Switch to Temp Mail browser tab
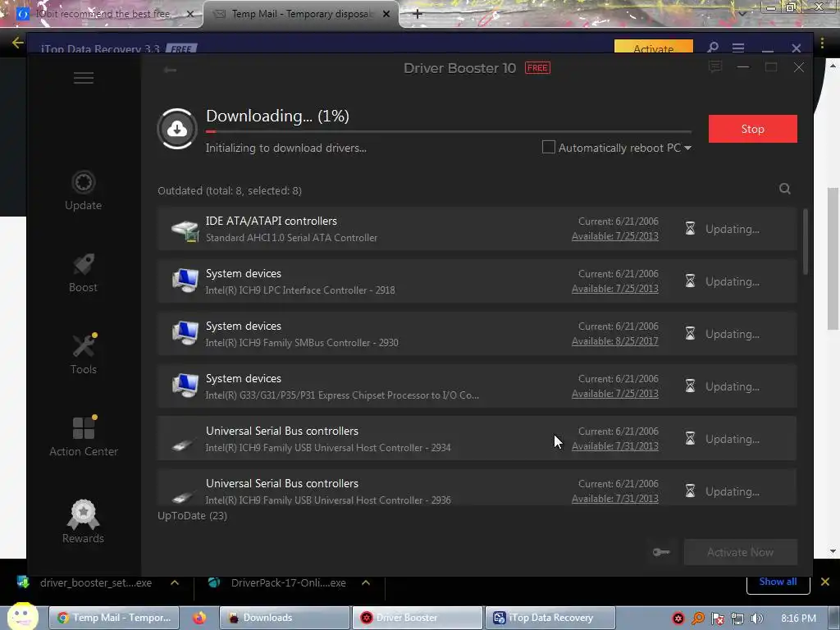The width and height of the screenshot is (840, 630). pos(301,14)
